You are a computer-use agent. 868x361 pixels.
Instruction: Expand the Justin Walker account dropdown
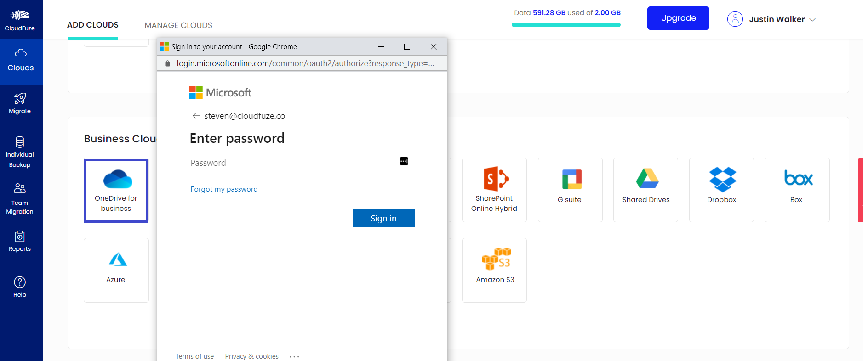coord(812,20)
